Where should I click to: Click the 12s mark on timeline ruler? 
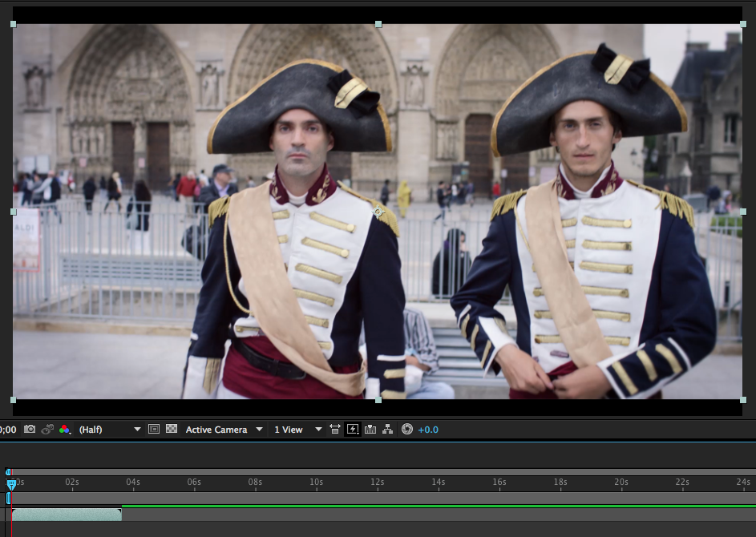[377, 482]
